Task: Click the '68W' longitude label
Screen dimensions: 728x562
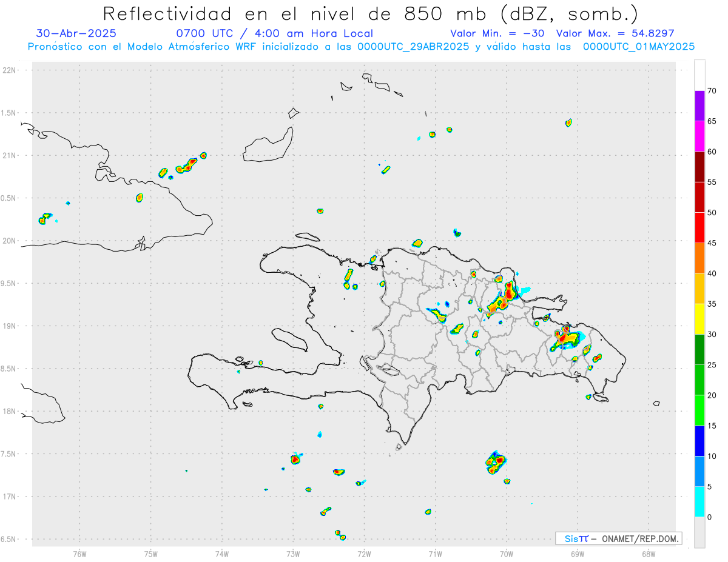Action: [649, 554]
